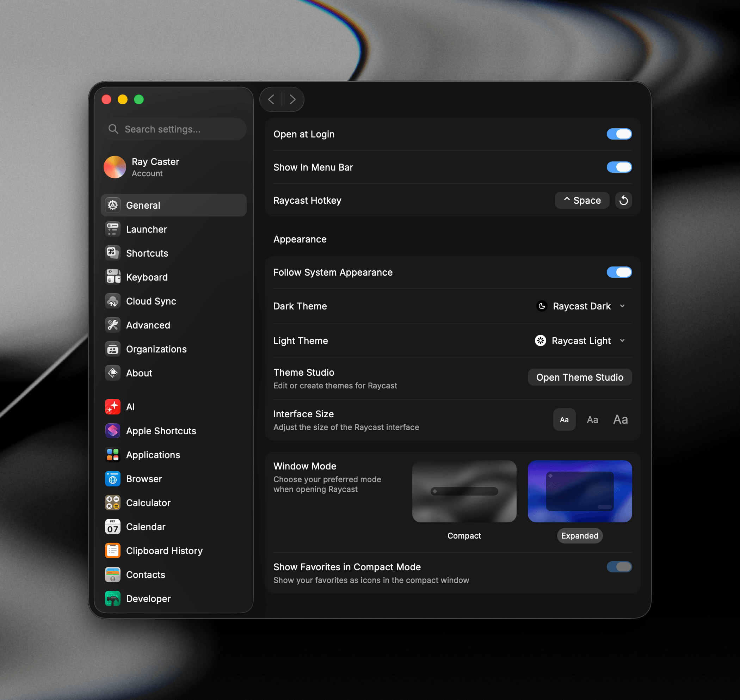Screen dimensions: 740x700
Task: Toggle Show In Menu Bar switch
Action: 619,167
